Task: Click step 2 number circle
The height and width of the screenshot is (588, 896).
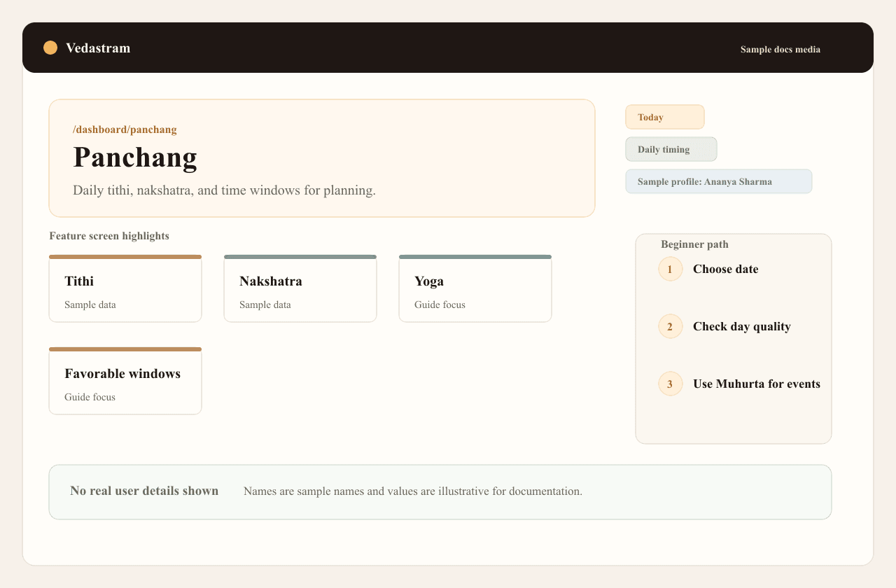Action: coord(671,326)
